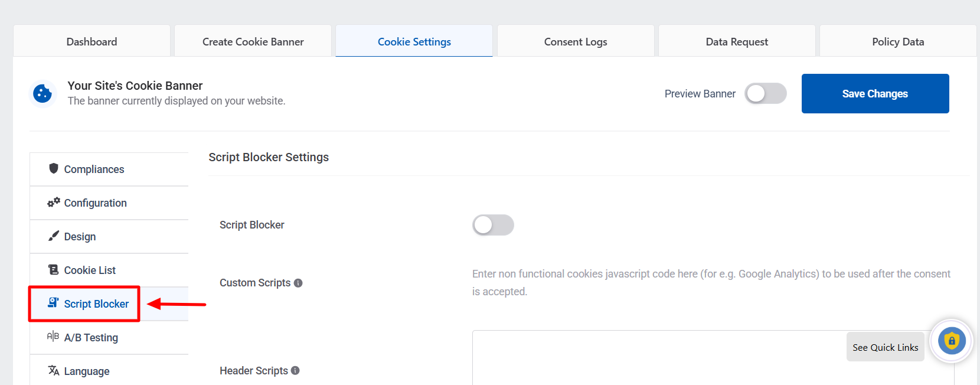Switch to the Consent Logs tab
Viewport: 980px width, 385px height.
click(575, 41)
